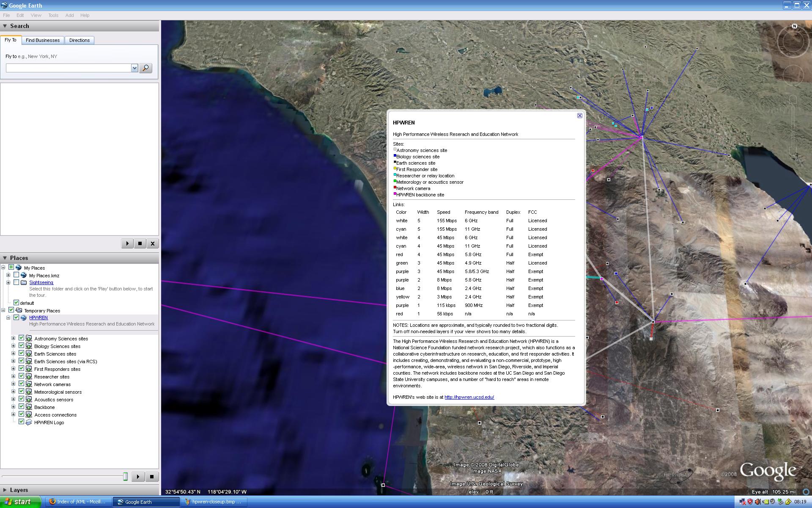Click the Access connections folder icon

(29, 415)
